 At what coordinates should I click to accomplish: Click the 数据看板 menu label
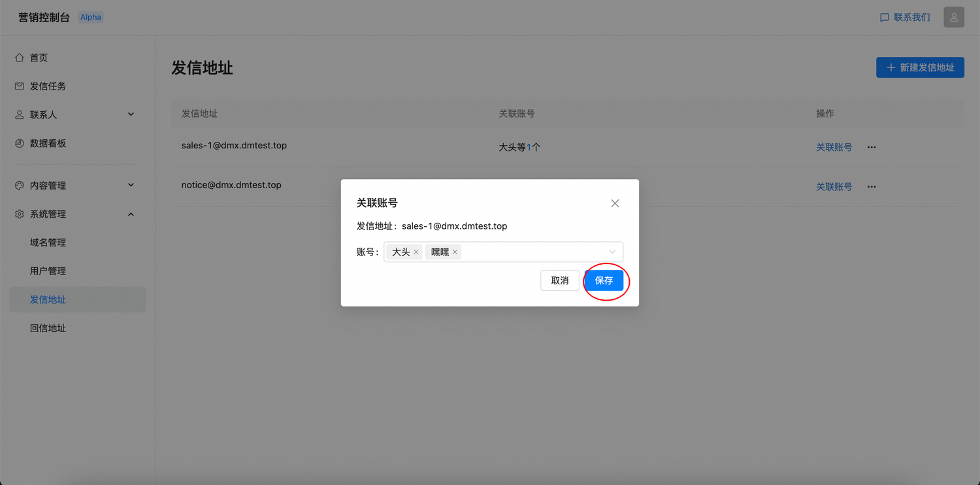[48, 143]
